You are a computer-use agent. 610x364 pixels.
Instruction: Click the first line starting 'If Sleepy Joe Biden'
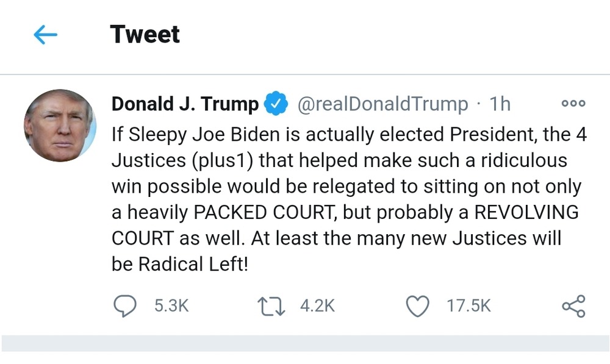pos(349,135)
